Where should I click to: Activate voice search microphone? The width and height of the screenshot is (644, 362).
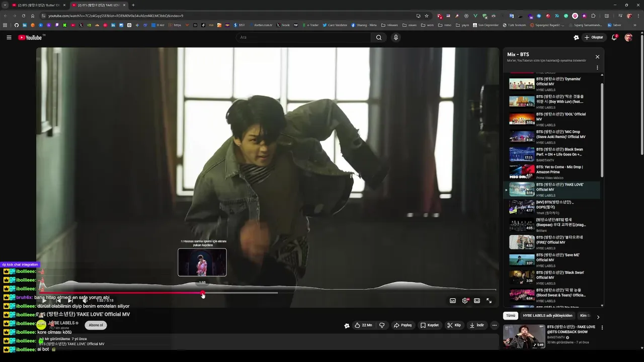coord(396,38)
